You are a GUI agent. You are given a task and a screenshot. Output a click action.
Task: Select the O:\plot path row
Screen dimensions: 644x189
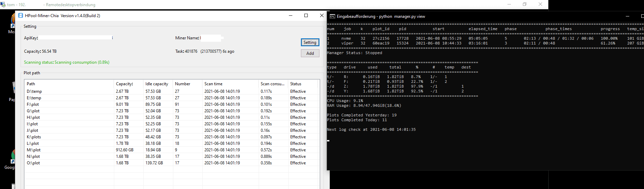[171, 163]
